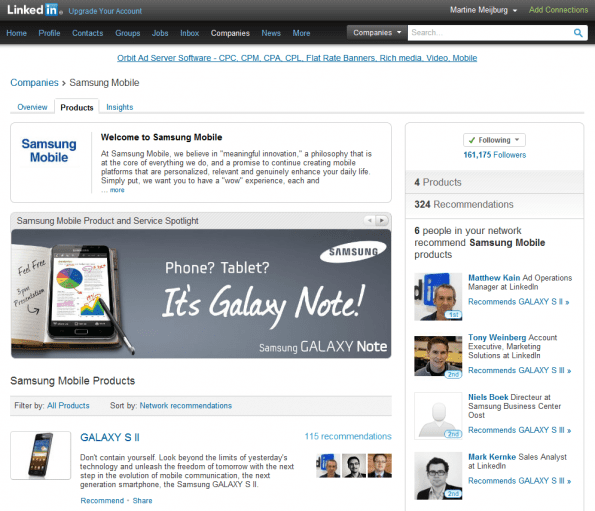
Task: Open Groups in navigation bar
Action: click(x=128, y=33)
